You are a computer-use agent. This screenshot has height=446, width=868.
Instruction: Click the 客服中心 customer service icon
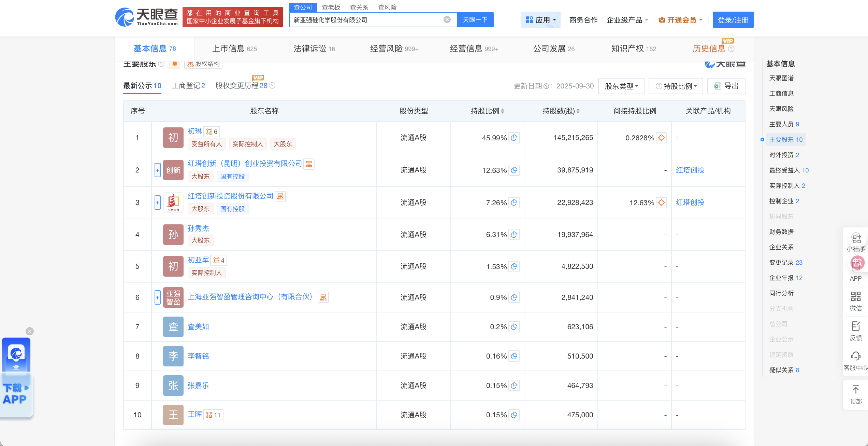[856, 357]
